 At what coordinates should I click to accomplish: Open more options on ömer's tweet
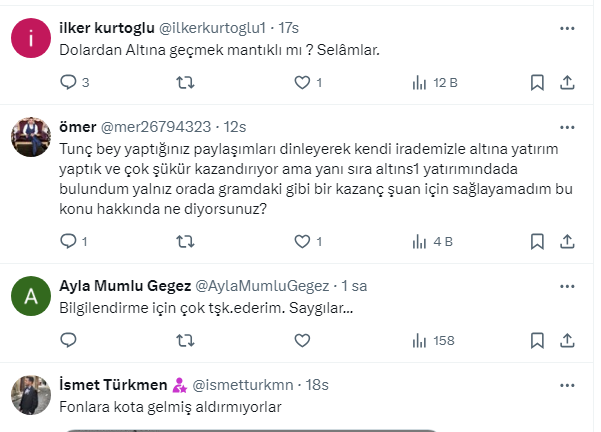tap(567, 127)
